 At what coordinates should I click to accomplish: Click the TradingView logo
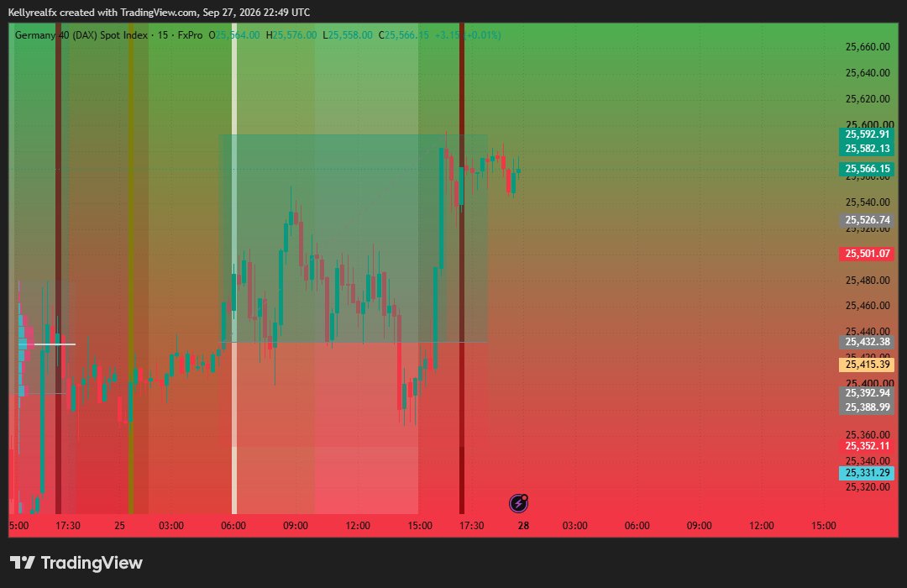76,563
